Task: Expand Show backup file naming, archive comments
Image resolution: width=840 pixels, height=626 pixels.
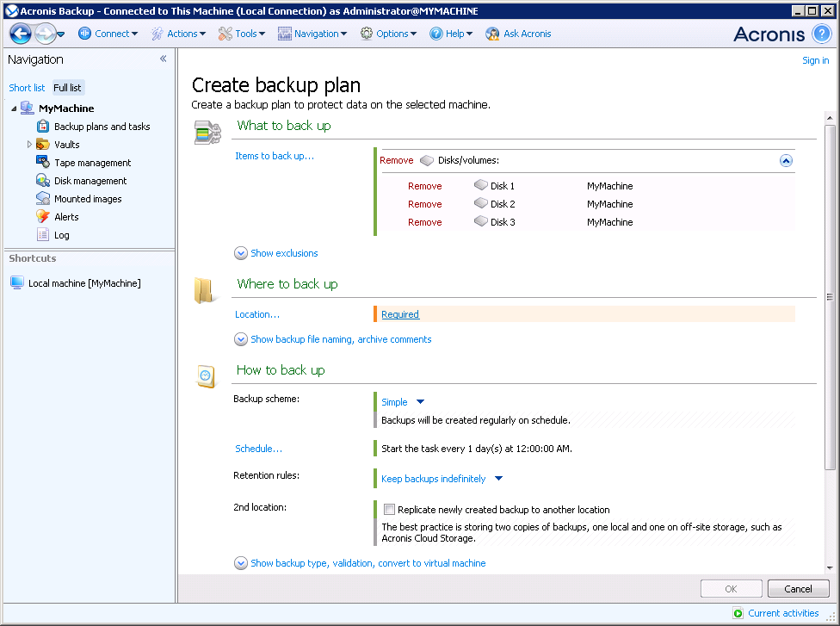Action: 333,339
